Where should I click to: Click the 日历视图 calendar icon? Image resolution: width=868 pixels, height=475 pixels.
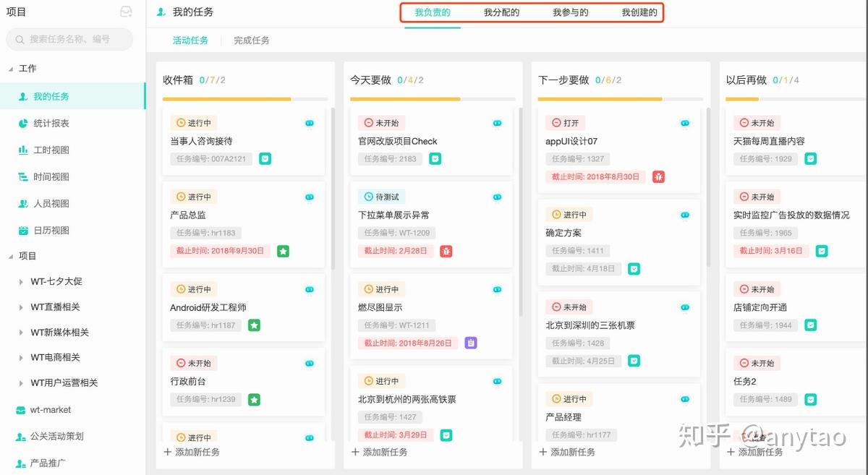(x=22, y=231)
